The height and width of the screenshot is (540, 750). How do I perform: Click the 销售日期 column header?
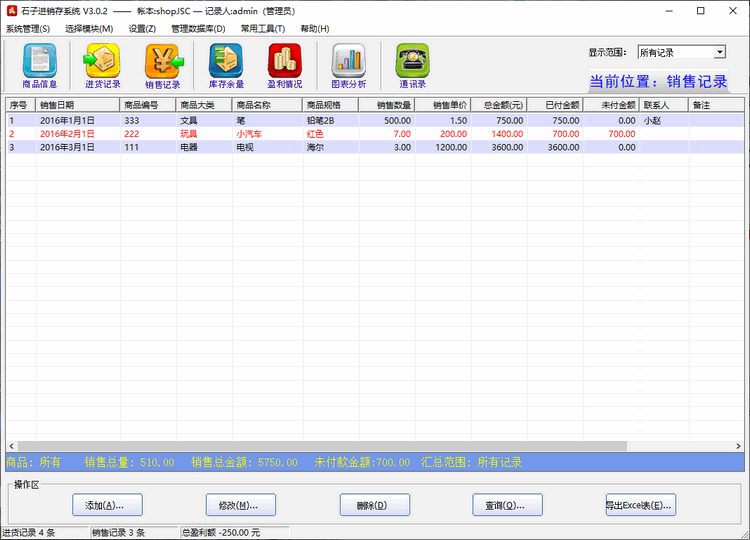coord(76,104)
